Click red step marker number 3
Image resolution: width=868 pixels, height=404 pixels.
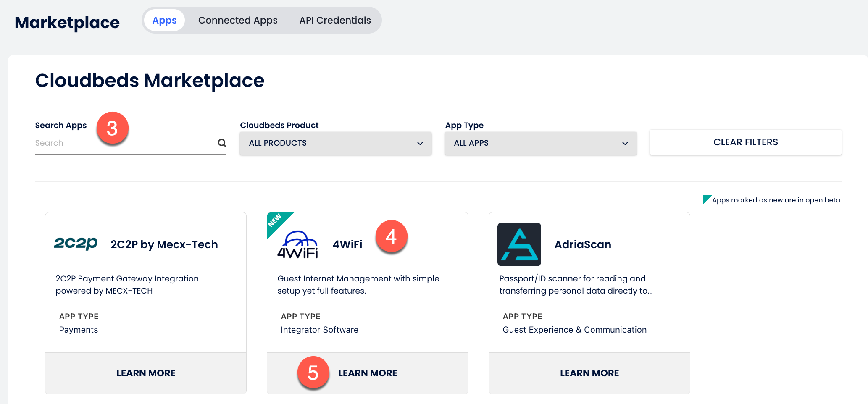click(x=112, y=128)
